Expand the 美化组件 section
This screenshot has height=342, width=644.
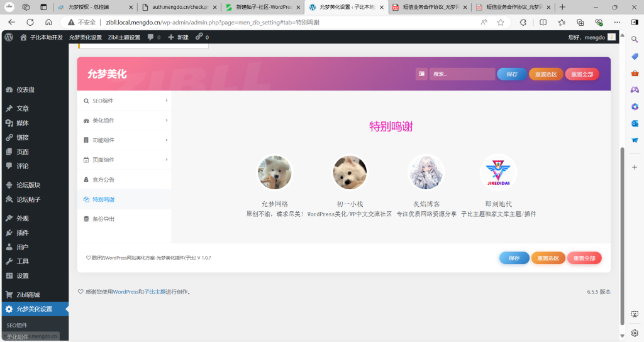coord(124,120)
